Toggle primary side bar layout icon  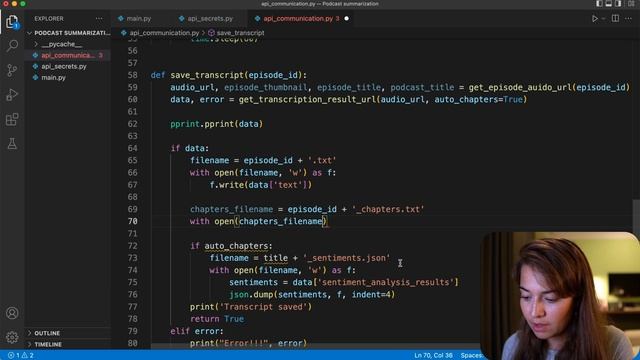coord(599,4)
